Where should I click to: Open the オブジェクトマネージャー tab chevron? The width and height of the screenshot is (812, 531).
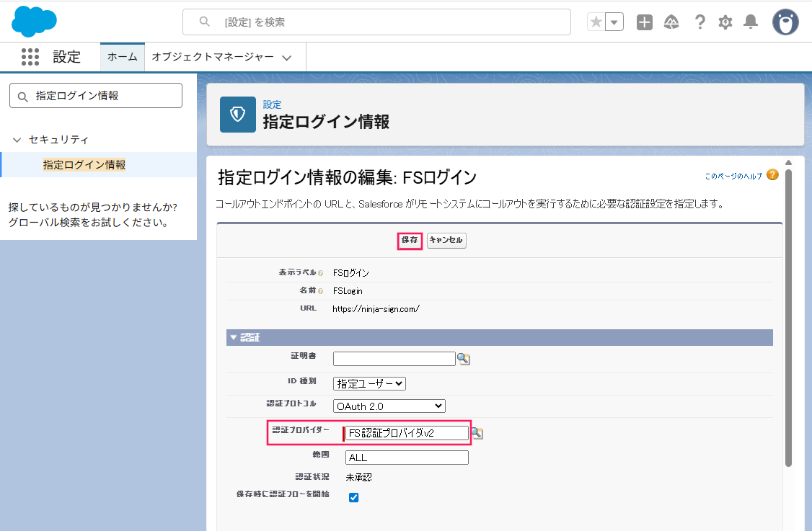pos(286,58)
